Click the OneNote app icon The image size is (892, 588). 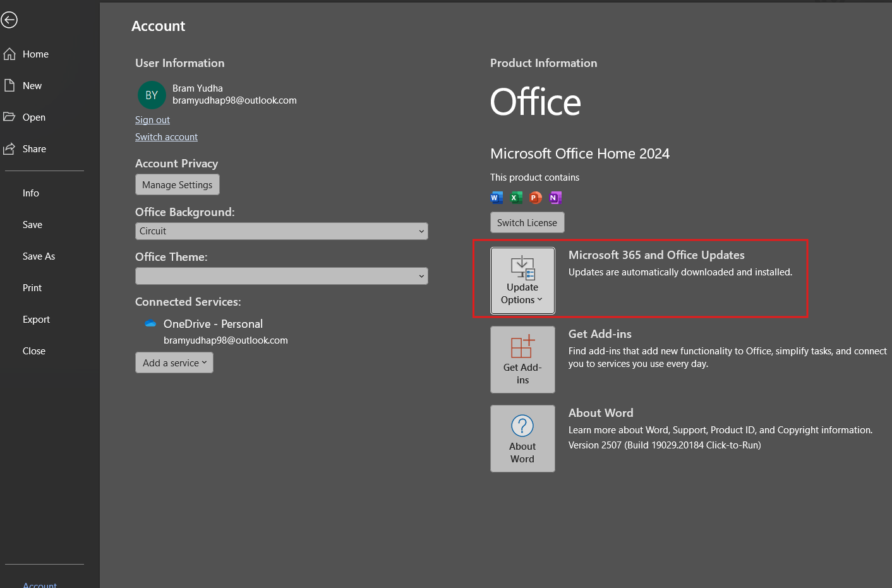(555, 198)
